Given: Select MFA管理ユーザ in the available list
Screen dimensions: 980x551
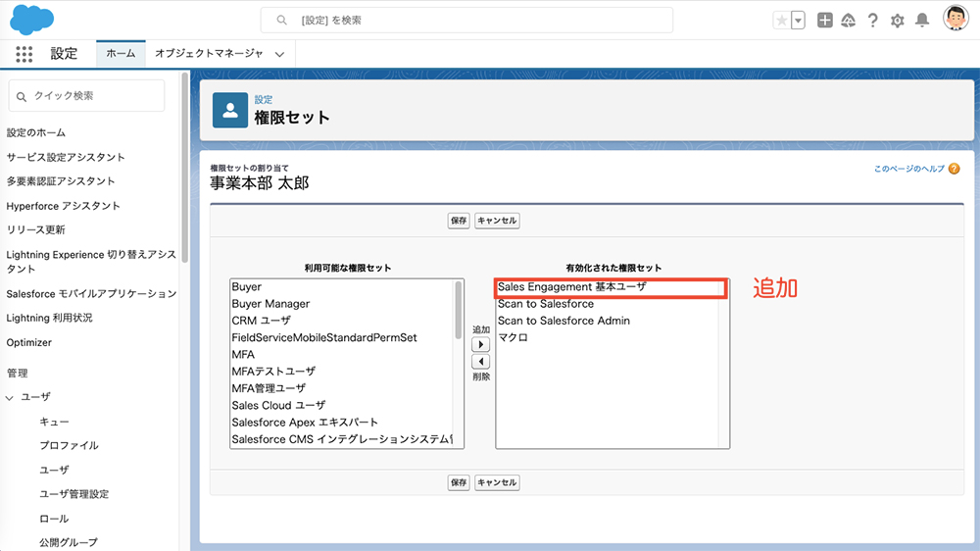Looking at the screenshot, I should click(x=269, y=388).
